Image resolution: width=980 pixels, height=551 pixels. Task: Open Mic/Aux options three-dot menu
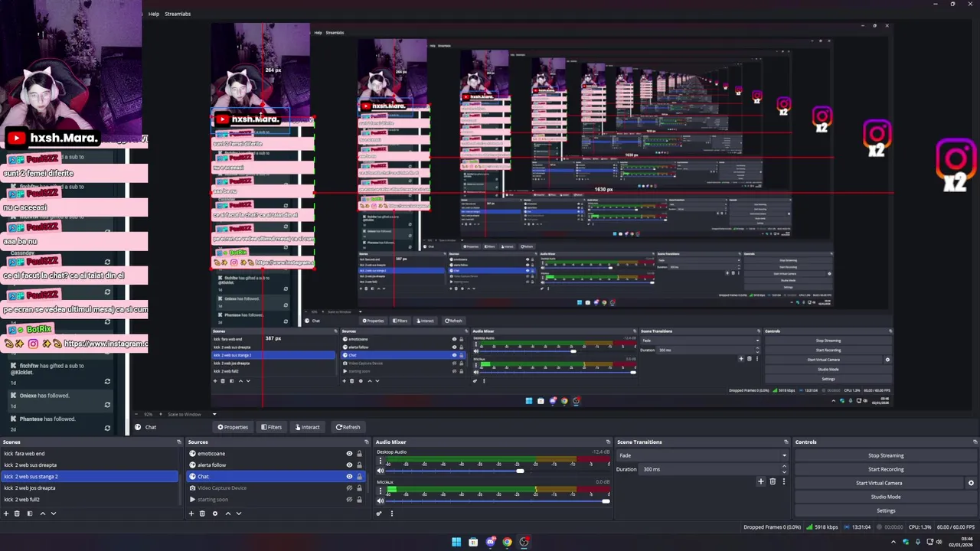coord(381,491)
